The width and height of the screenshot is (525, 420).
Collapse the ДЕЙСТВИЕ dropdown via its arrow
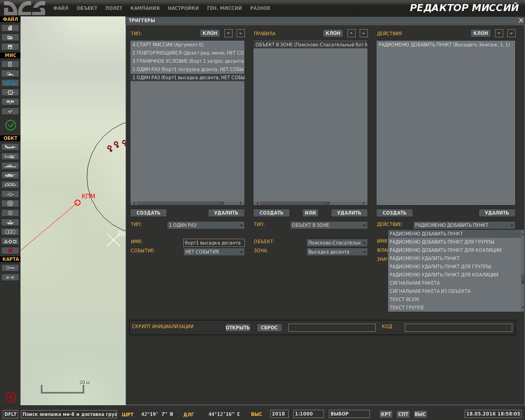tap(511, 225)
